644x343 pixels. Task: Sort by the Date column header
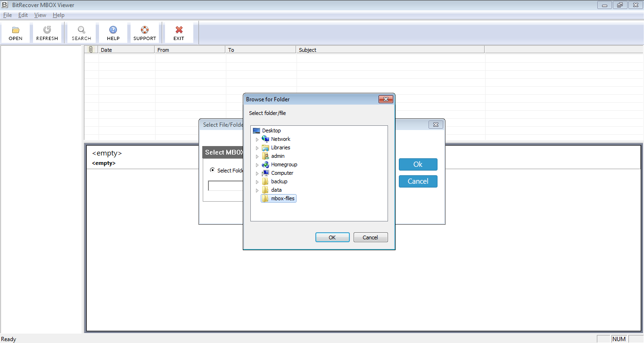pyautogui.click(x=127, y=49)
